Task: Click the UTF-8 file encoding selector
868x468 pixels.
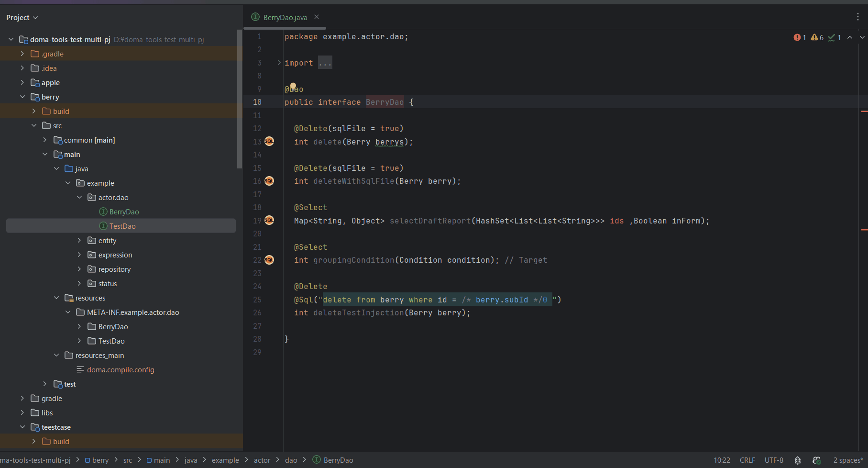Action: [774, 460]
